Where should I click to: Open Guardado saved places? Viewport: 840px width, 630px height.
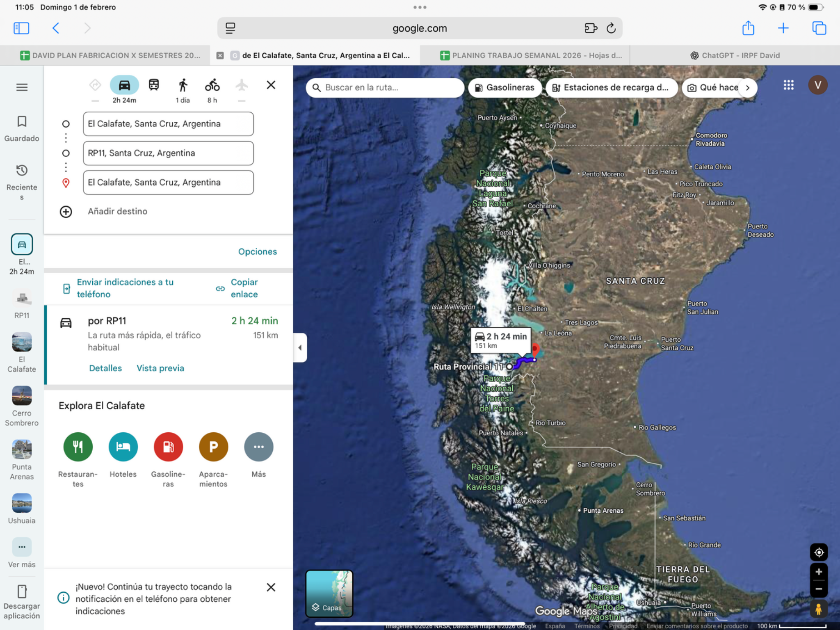(x=22, y=129)
